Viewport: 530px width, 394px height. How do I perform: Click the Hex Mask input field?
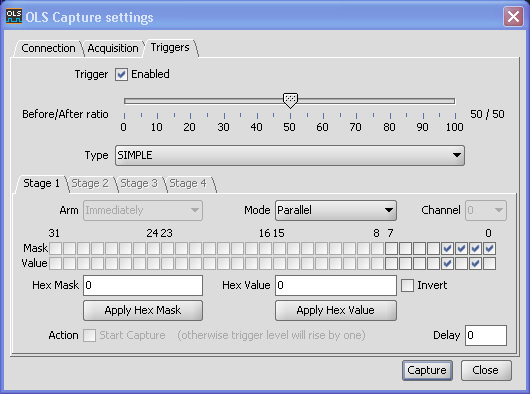click(x=143, y=285)
